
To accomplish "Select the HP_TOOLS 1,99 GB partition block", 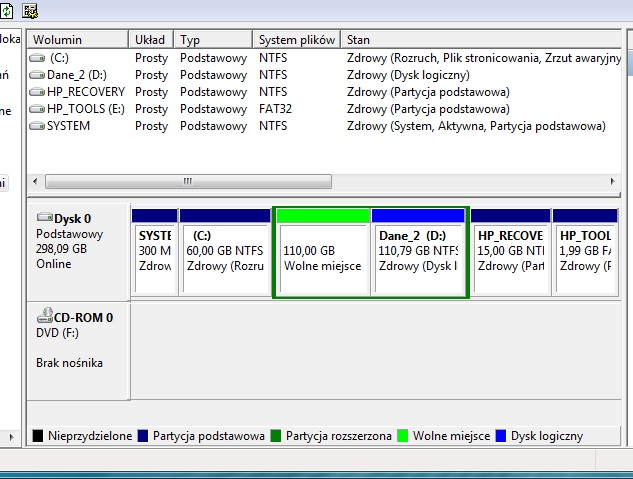I will 585,252.
